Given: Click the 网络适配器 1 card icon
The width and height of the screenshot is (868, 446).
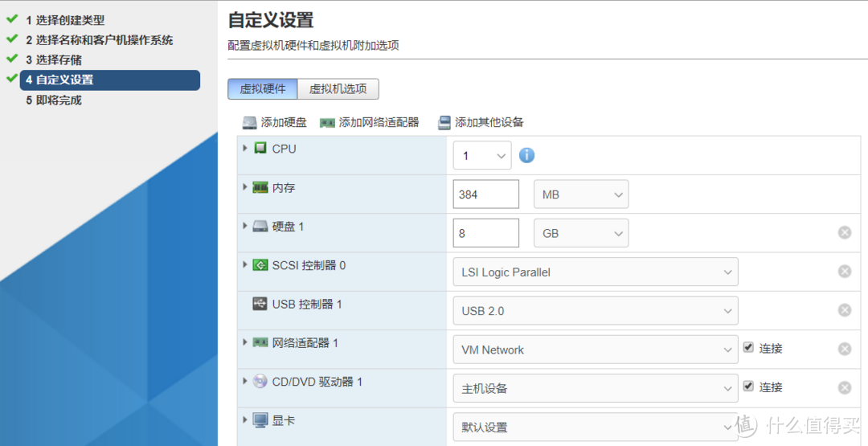Looking at the screenshot, I should point(260,342).
